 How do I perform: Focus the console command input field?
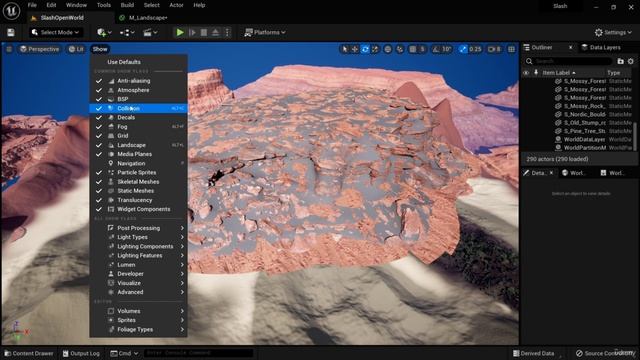click(x=198, y=353)
